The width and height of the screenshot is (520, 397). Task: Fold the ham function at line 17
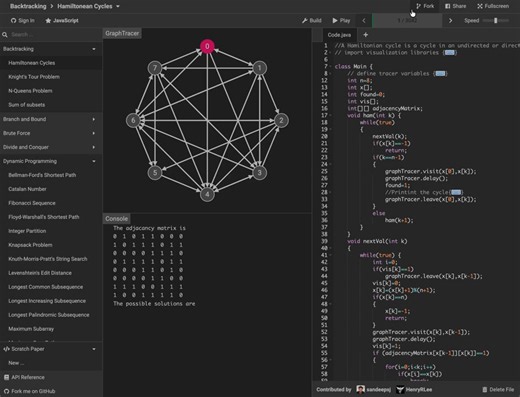click(330, 115)
